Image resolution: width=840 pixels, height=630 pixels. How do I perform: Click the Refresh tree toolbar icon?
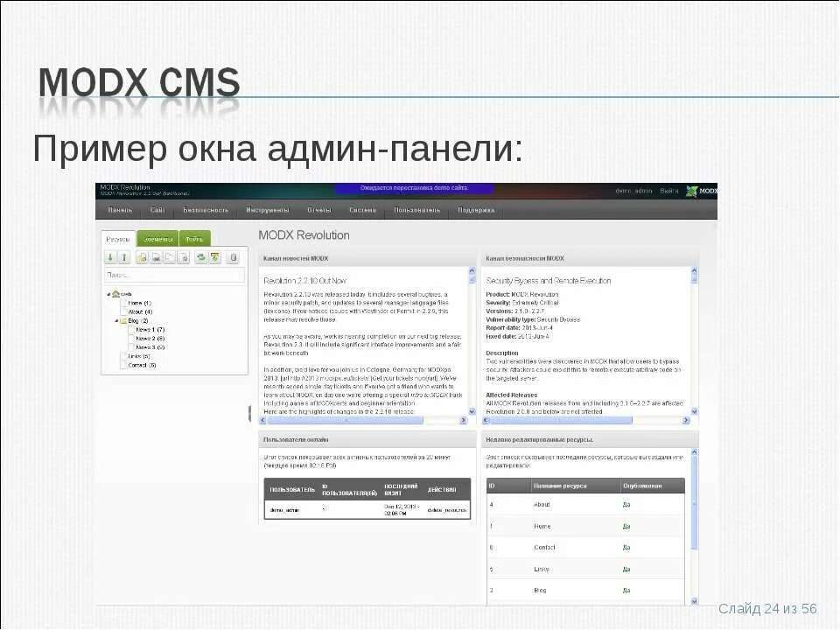coord(201,257)
